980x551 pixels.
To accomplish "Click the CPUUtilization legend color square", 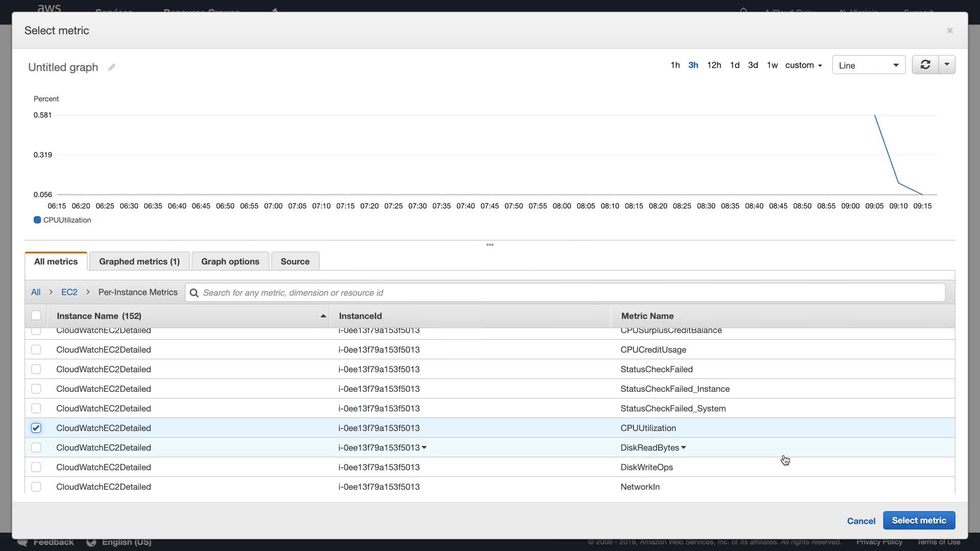I will click(x=37, y=220).
